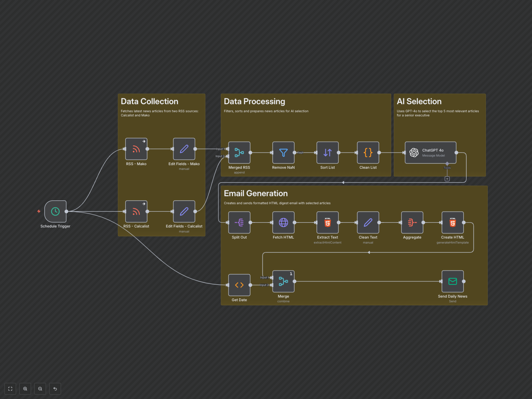
Task: Select the RSS - Mako feed node
Action: tap(136, 149)
